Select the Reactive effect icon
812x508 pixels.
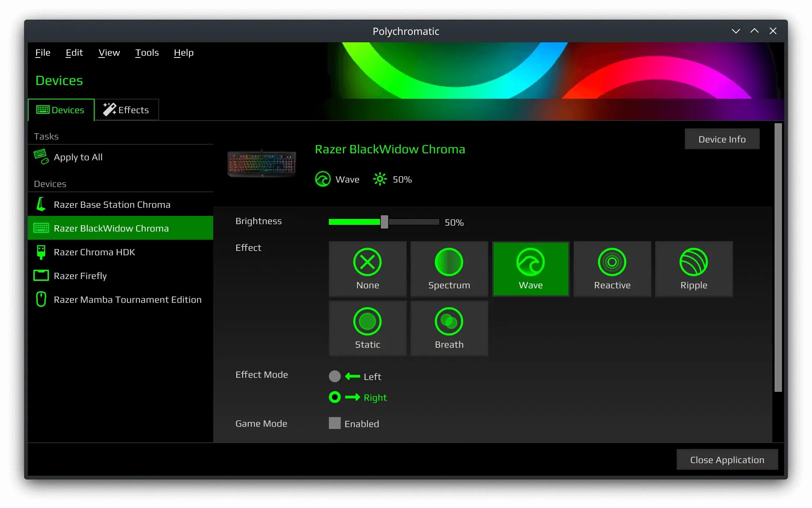click(612, 262)
